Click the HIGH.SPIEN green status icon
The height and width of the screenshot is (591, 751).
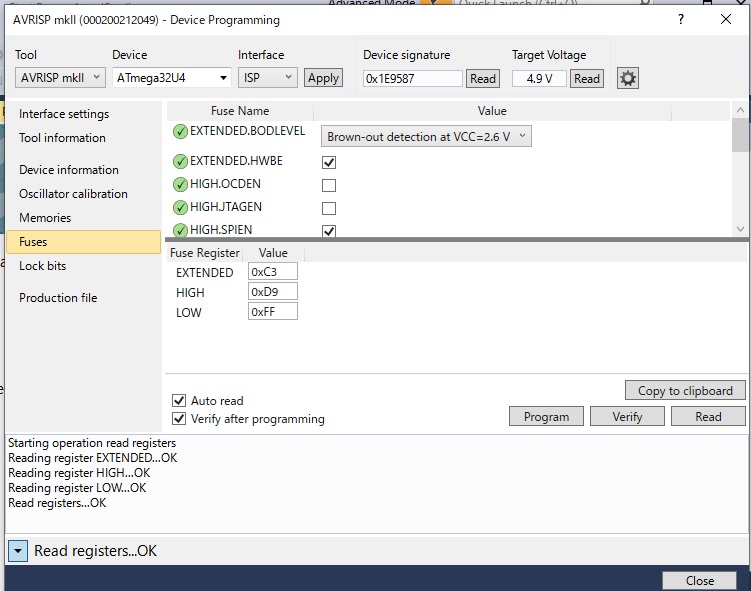click(x=180, y=230)
